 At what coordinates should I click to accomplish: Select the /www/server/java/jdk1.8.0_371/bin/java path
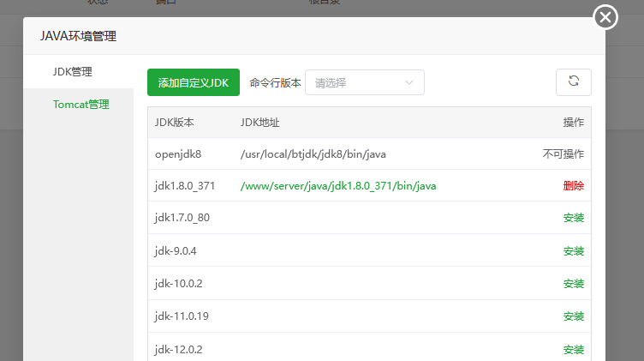[x=338, y=186]
